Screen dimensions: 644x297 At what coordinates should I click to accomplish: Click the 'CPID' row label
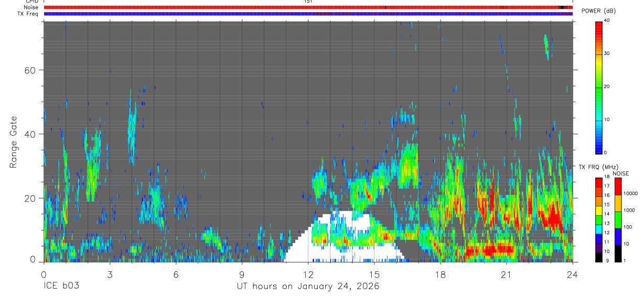pos(32,2)
